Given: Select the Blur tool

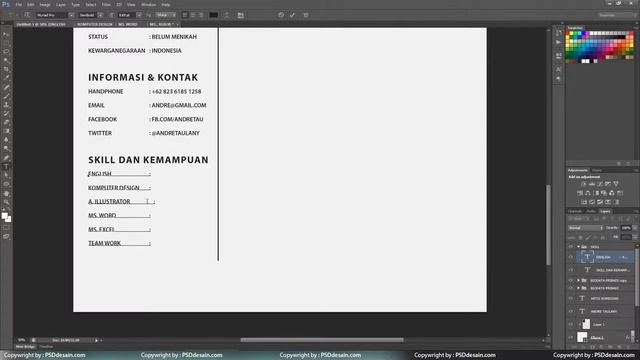Looking at the screenshot, I should [6, 140].
